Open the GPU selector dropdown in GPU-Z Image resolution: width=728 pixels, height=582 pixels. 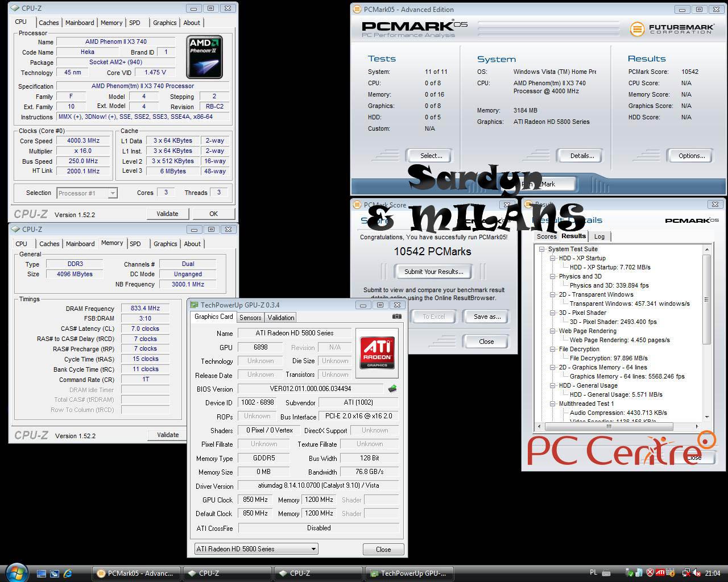(x=255, y=549)
